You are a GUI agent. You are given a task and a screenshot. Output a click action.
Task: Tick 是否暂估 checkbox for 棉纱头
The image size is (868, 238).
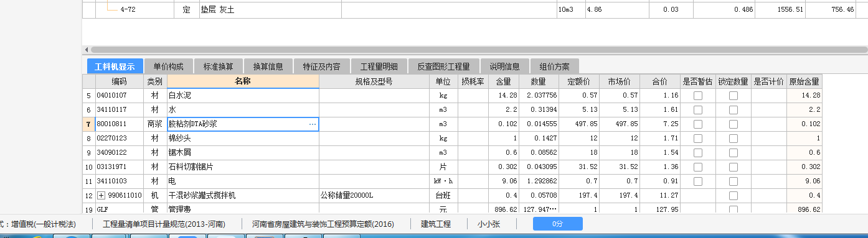pos(698,139)
